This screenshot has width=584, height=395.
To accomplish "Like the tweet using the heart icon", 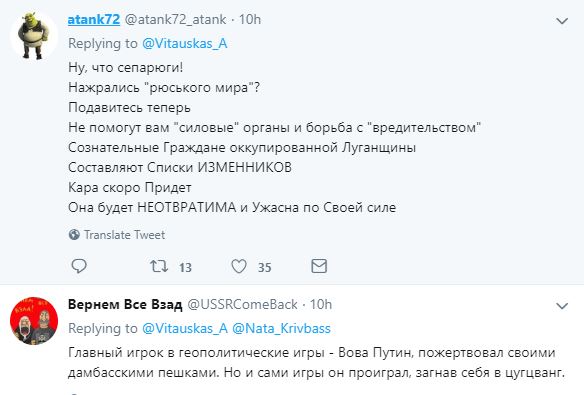I will pos(239,267).
